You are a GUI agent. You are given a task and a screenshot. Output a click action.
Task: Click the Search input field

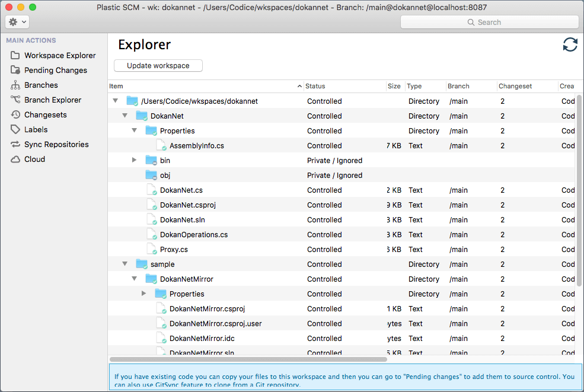(x=489, y=23)
